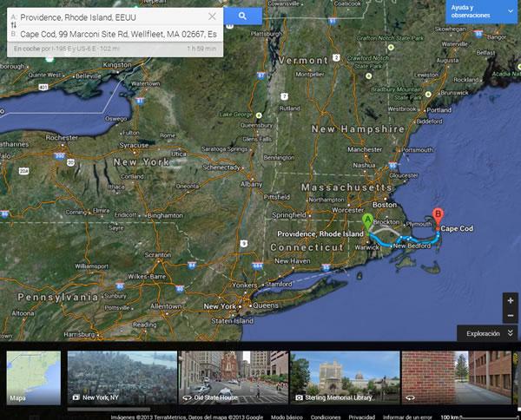Zoom out with the minus button
The height and width of the screenshot is (420, 521).
(511, 315)
